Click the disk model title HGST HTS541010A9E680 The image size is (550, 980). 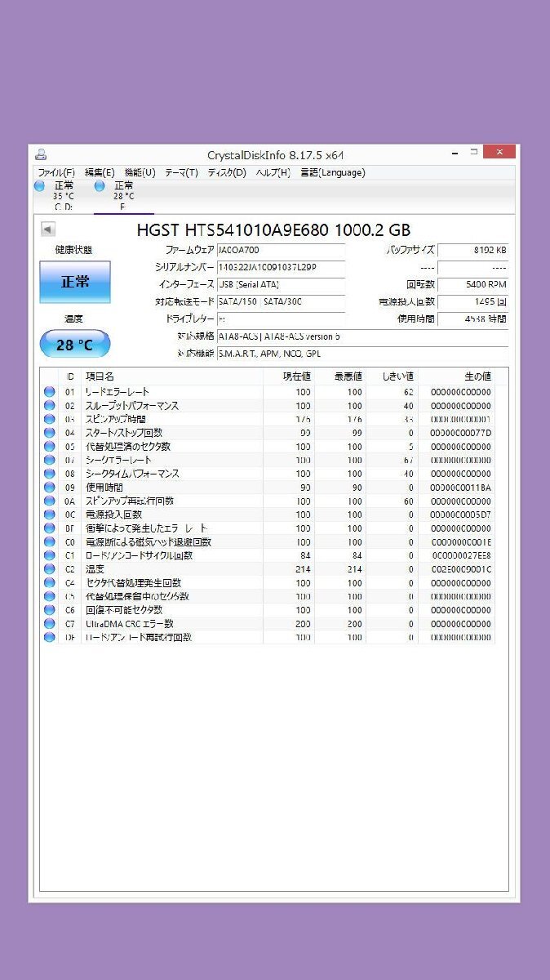(274, 229)
